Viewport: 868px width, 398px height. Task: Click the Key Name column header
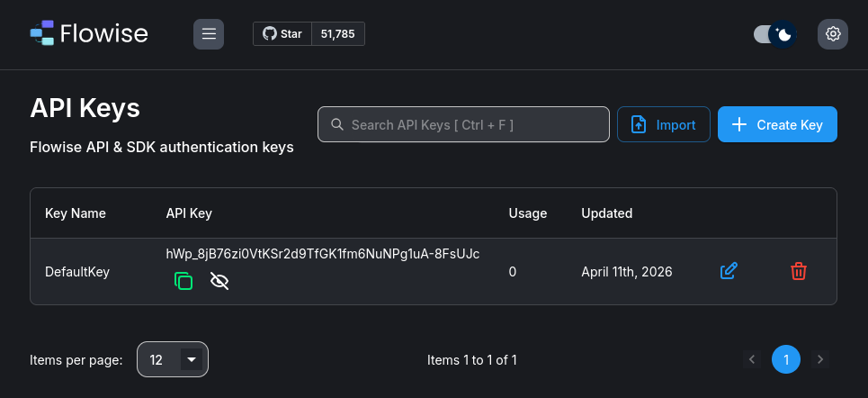76,213
